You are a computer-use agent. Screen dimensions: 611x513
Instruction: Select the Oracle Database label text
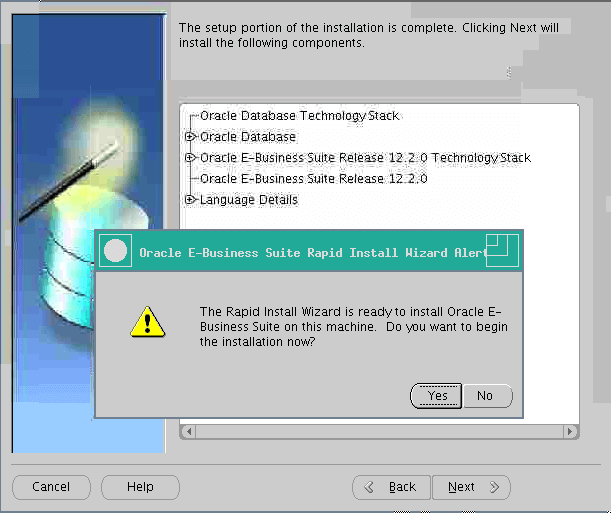(248, 137)
